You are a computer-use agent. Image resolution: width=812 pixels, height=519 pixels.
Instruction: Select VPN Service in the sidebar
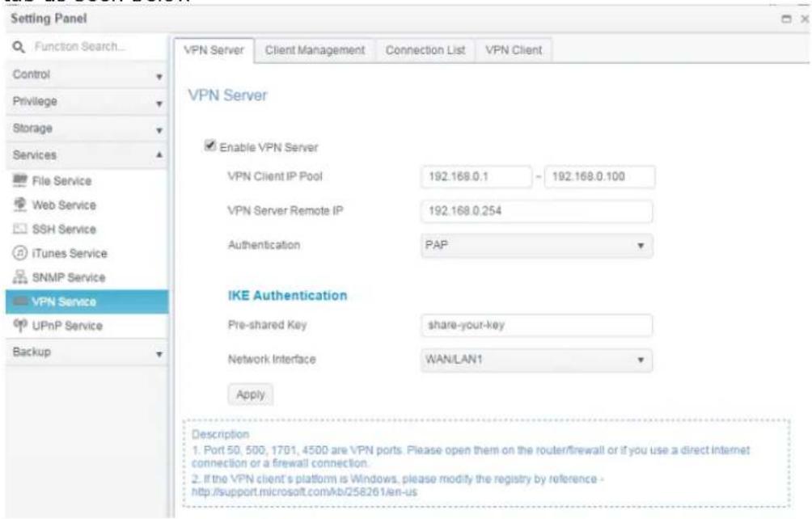click(87, 302)
